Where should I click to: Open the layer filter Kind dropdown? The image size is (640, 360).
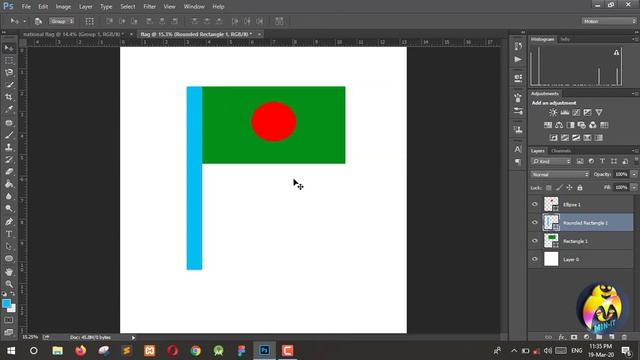click(551, 162)
